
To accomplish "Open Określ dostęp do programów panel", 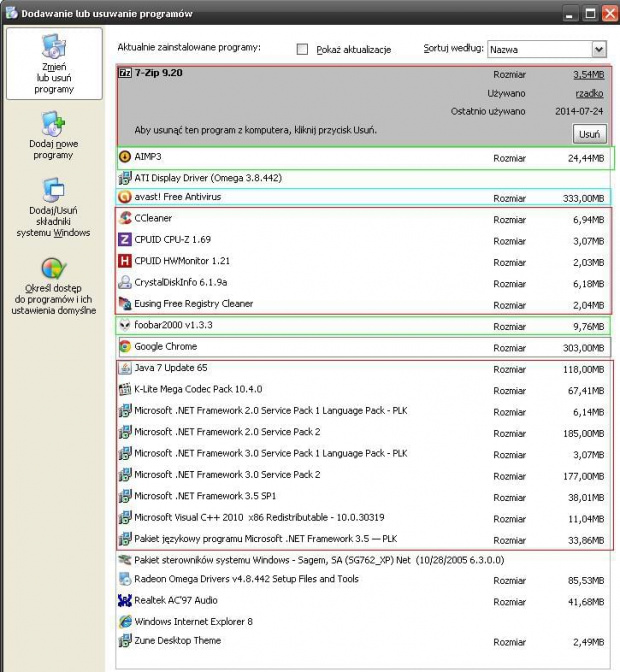I will [x=54, y=286].
